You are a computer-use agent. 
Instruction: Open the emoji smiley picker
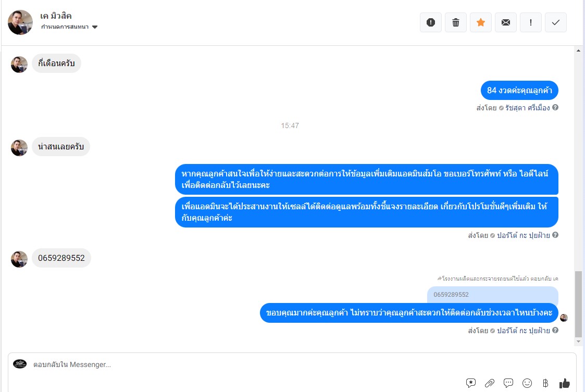(527, 383)
